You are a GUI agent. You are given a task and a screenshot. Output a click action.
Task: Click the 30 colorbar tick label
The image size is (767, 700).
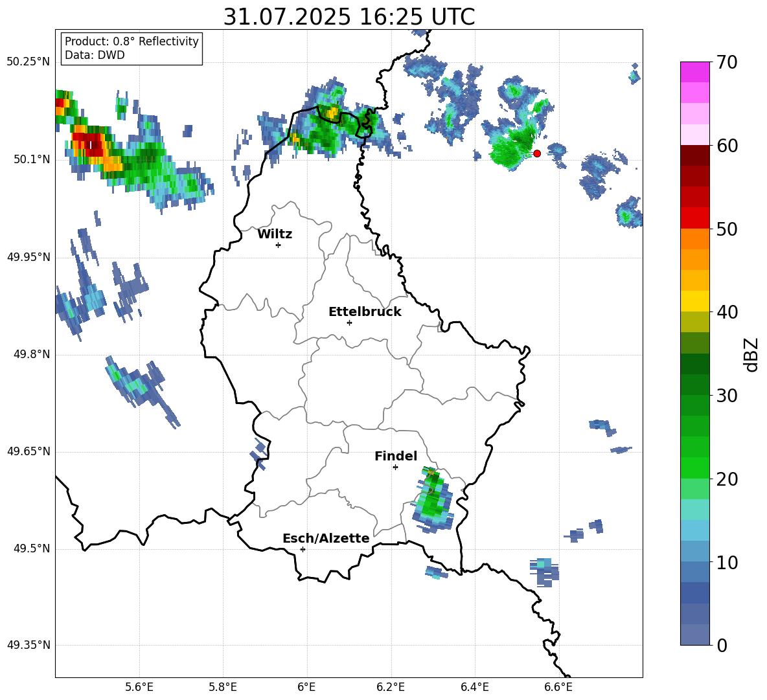(727, 396)
